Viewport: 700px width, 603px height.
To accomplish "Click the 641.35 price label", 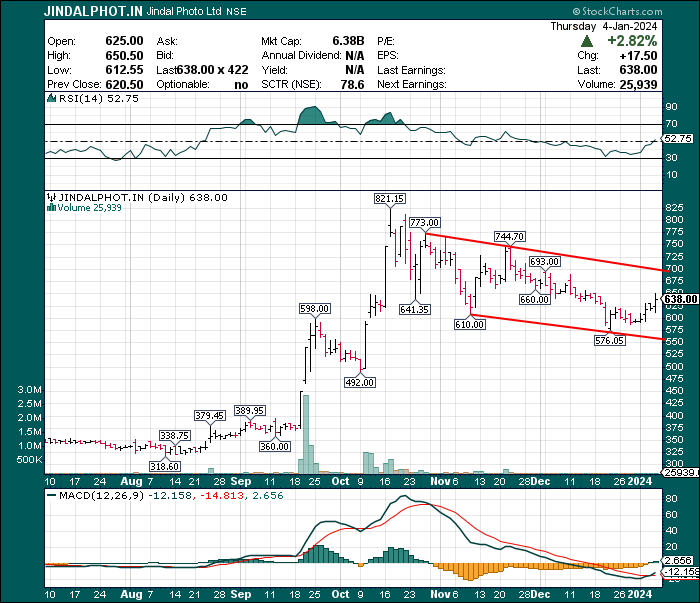I will 415,309.
